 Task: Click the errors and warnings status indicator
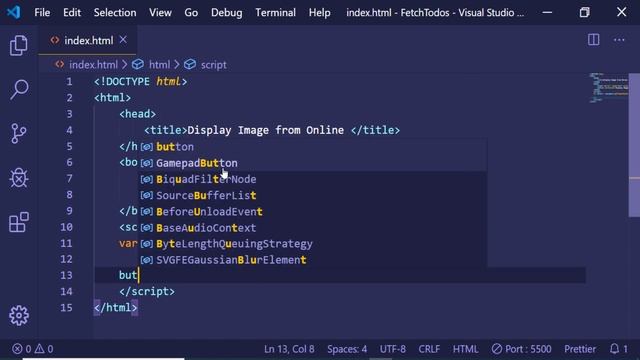pyautogui.click(x=33, y=349)
